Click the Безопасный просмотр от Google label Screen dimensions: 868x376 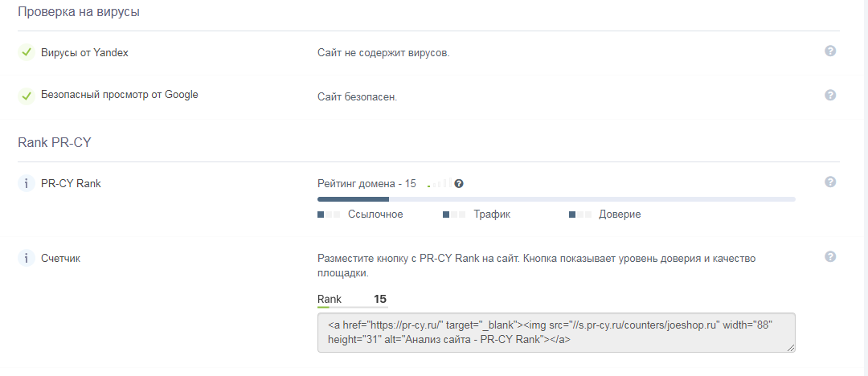pyautogui.click(x=119, y=95)
